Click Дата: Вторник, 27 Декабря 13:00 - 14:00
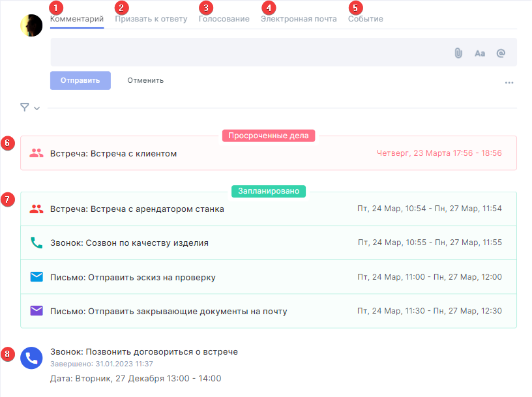This screenshot has height=397, width=532. click(x=136, y=378)
